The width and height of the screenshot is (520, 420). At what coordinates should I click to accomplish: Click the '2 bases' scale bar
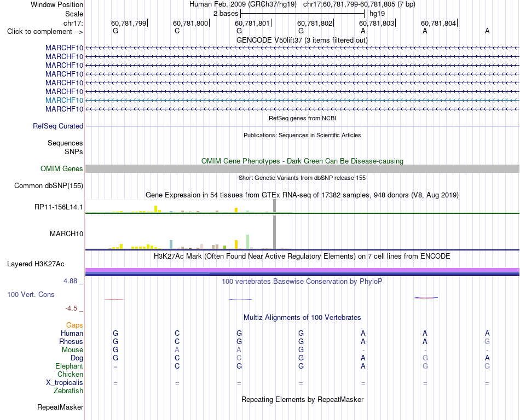(x=303, y=14)
